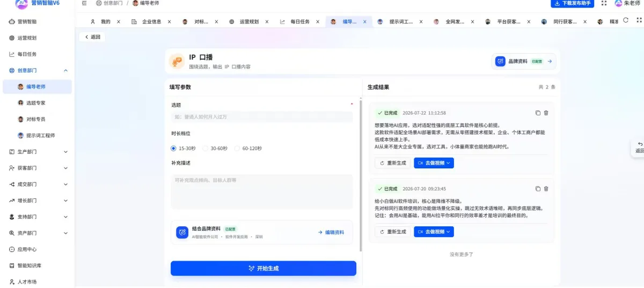The image size is (644, 288).
Task: Close the 企业信息 tab
Action: (x=169, y=22)
